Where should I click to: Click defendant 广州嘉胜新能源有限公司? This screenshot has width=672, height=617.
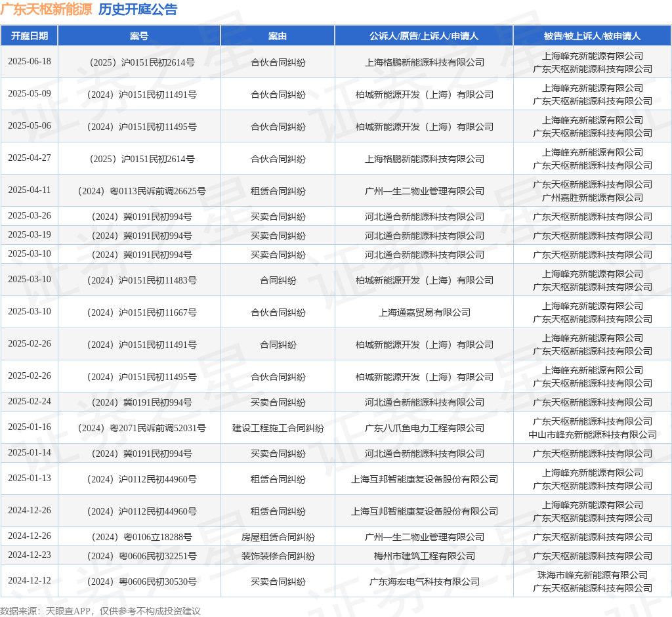[593, 198]
